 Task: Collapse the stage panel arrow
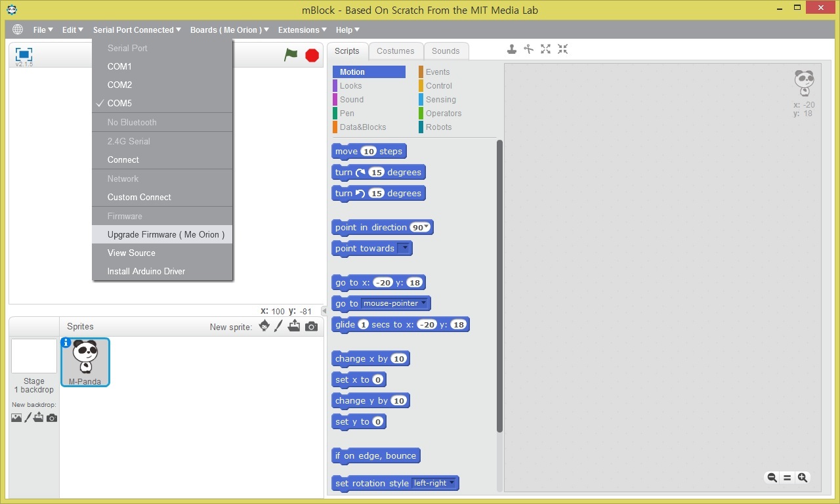pos(324,311)
